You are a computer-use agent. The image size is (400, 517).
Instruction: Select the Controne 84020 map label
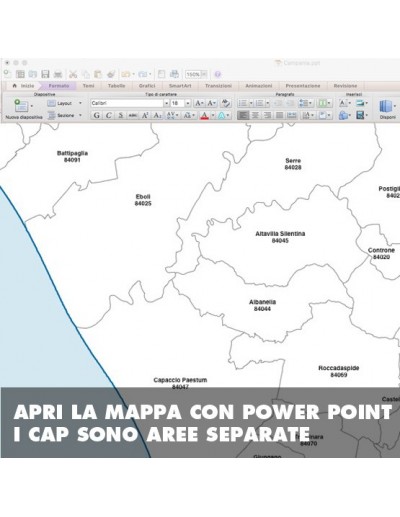tap(381, 253)
